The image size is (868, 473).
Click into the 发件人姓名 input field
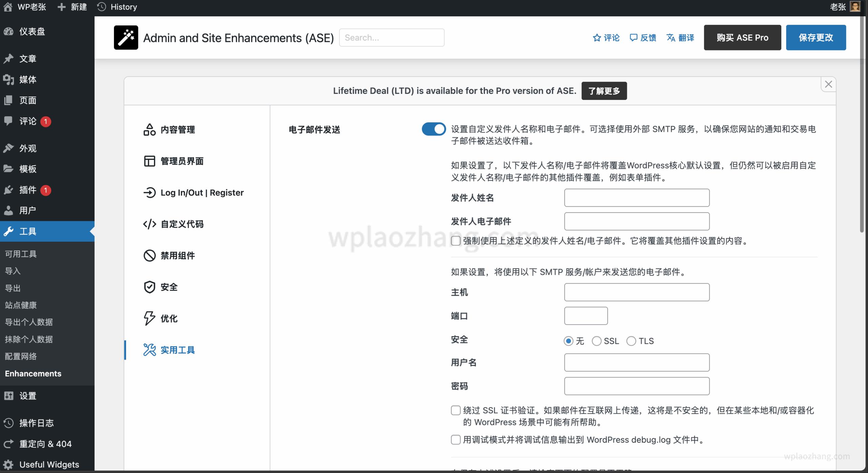pos(636,198)
